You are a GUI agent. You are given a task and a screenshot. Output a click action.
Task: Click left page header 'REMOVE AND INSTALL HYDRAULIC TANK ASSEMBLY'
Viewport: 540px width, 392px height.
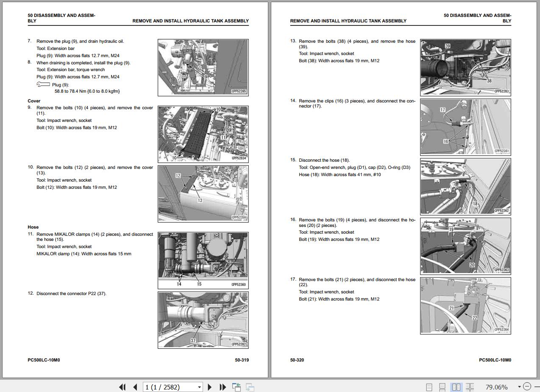[190, 21]
